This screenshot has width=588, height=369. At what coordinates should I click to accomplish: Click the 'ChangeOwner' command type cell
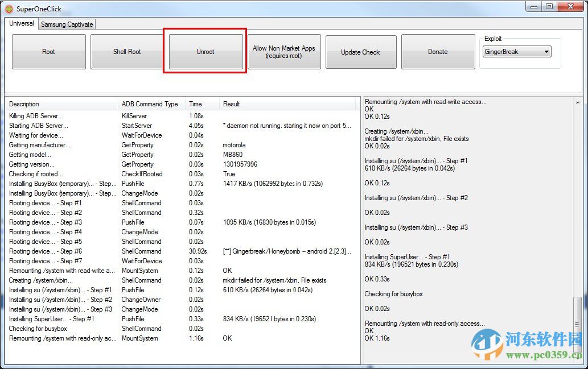pos(141,299)
